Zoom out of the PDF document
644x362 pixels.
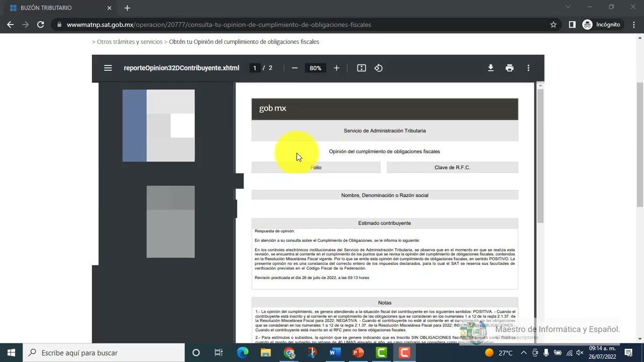coord(295,68)
